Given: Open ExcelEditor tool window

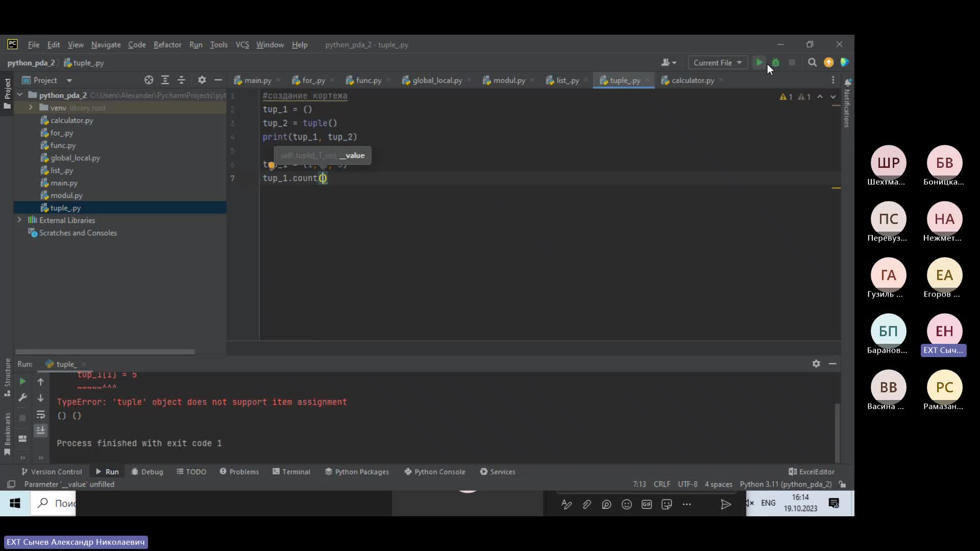Looking at the screenshot, I should [812, 471].
